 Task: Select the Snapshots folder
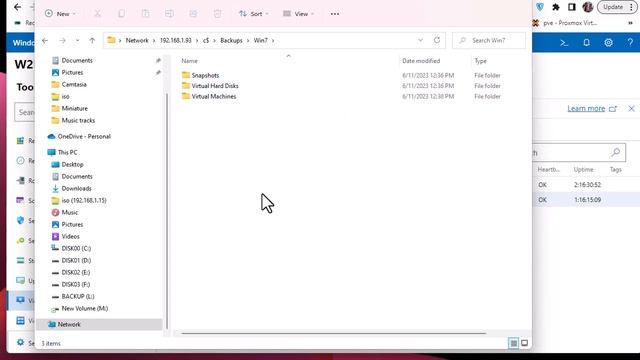(x=205, y=76)
